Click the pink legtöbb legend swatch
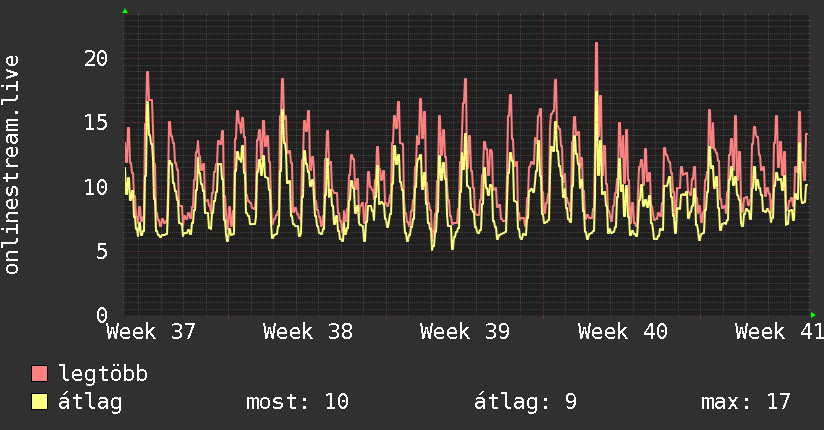The width and height of the screenshot is (824, 430). coord(39,373)
